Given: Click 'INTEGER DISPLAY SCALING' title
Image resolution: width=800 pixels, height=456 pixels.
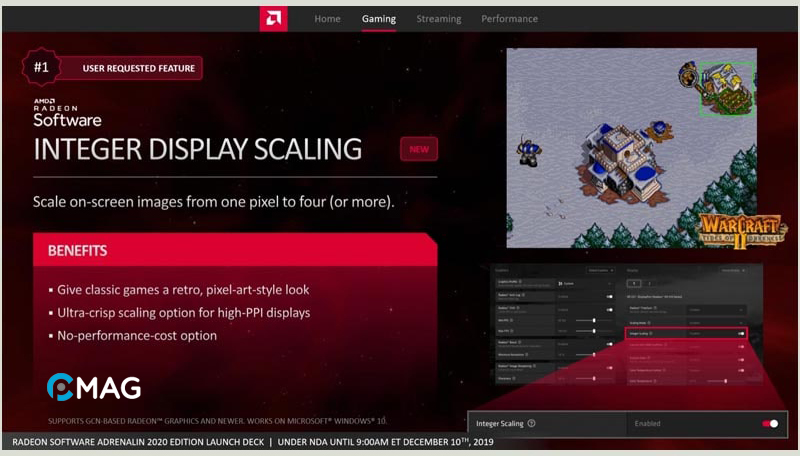Looking at the screenshot, I should 197,149.
